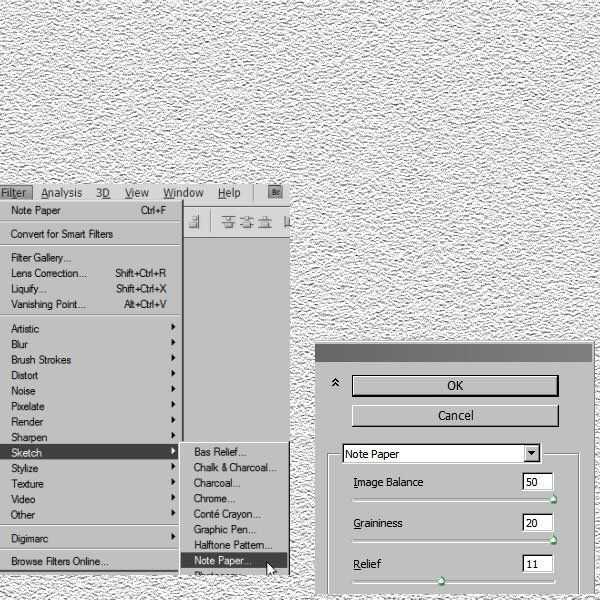Screen dimensions: 600x600
Task: Click the distribute vertical centers icon
Action: coord(246,222)
